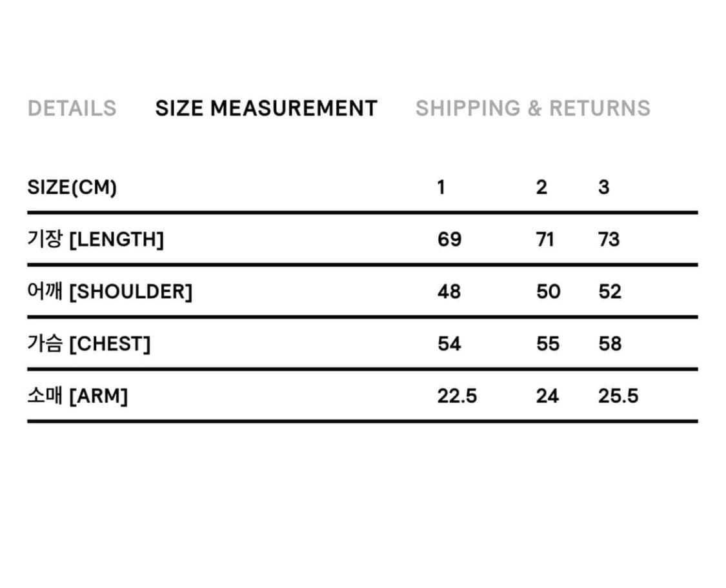Switch to SHIPPING & RETURNS tab
This screenshot has width=726, height=588.
click(x=532, y=108)
